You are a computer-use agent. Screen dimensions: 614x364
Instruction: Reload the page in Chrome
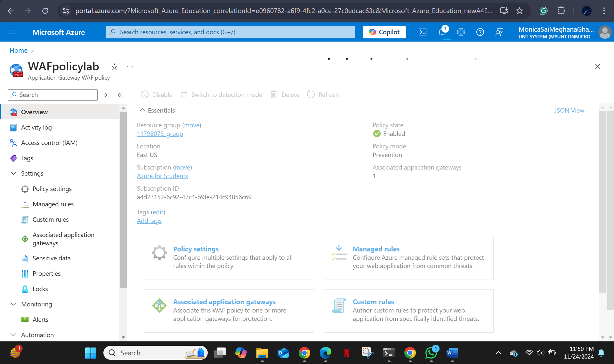pos(45,11)
